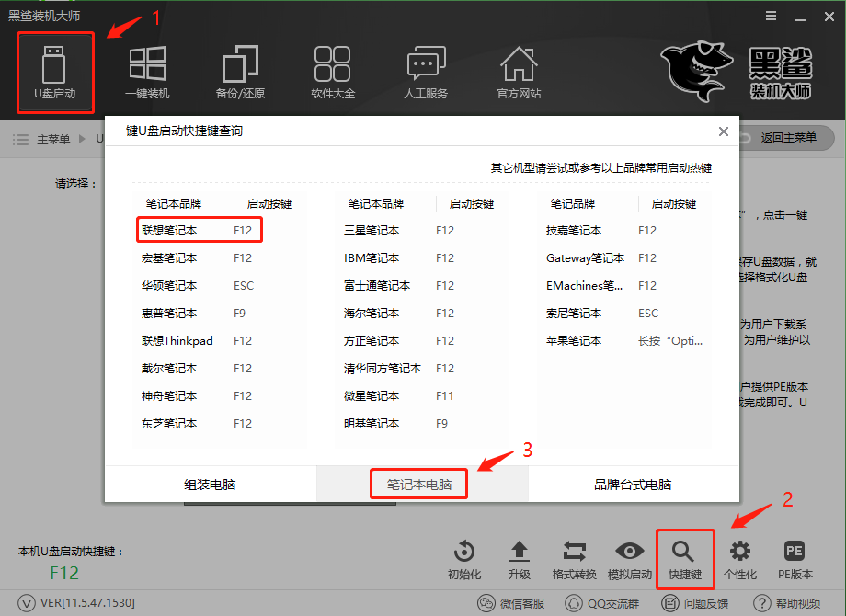Open the 快捷键 hotkey lookup tool
Screen dimensions: 846x616
[x=685, y=559]
